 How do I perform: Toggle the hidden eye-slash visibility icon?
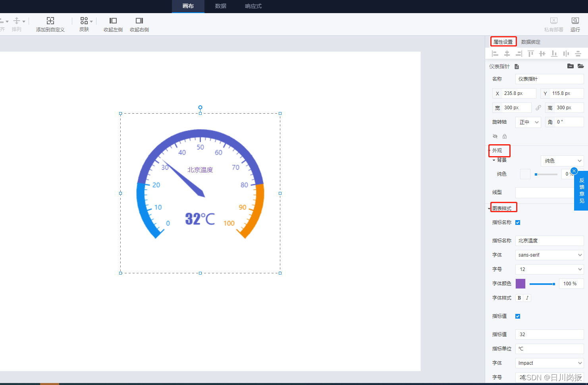(495, 136)
